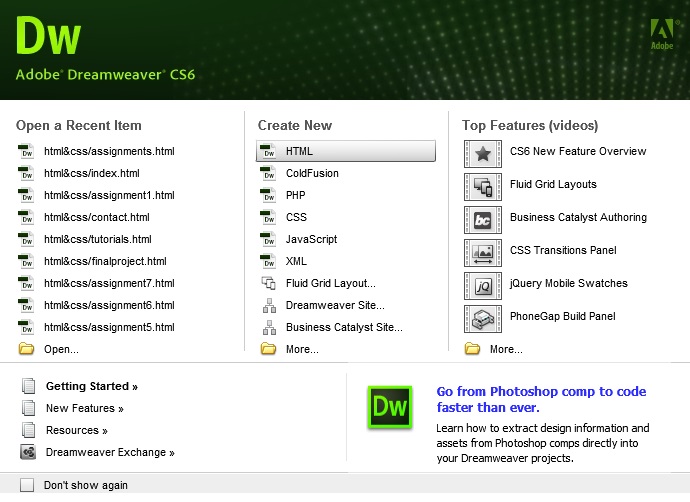The height and width of the screenshot is (502, 690).
Task: Open recent file html&css/assignment5.html
Action: click(x=109, y=327)
